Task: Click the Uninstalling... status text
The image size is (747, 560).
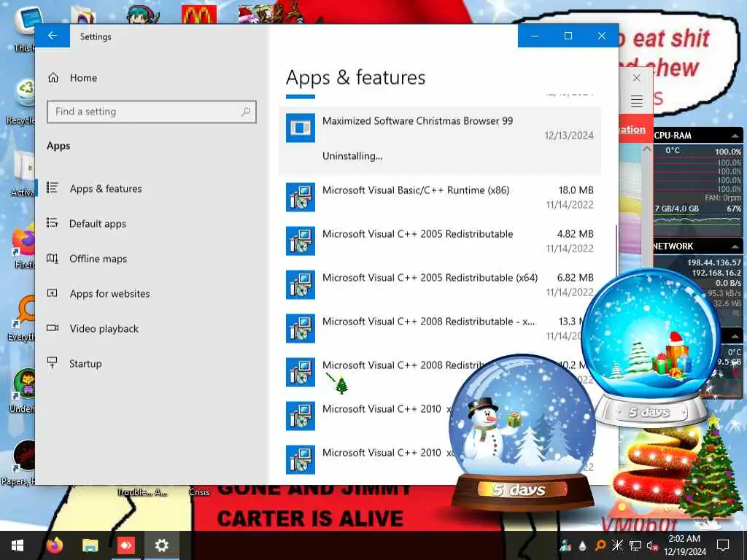Action: point(352,156)
